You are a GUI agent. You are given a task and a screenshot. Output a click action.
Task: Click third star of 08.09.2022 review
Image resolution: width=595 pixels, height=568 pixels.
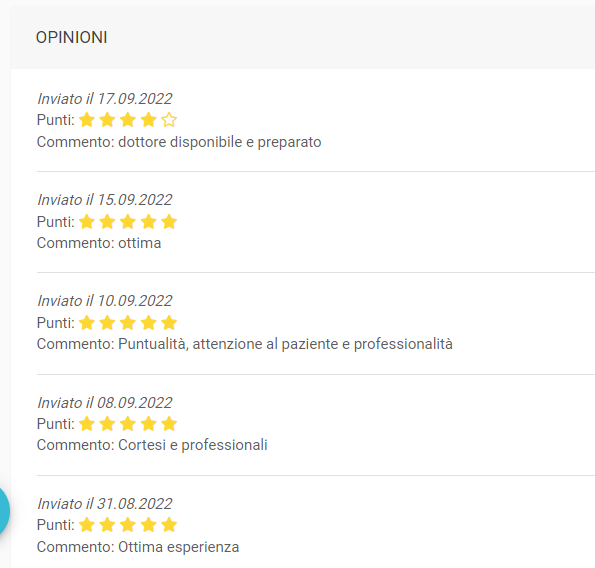tap(128, 424)
